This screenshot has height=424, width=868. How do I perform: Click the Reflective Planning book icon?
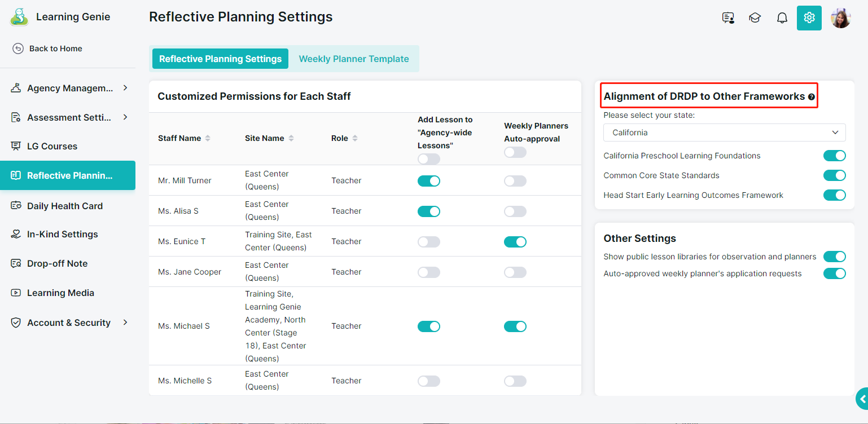click(x=16, y=175)
